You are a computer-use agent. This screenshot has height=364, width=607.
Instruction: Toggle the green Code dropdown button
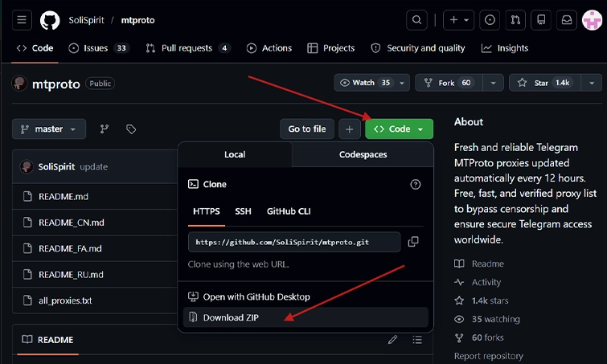399,129
